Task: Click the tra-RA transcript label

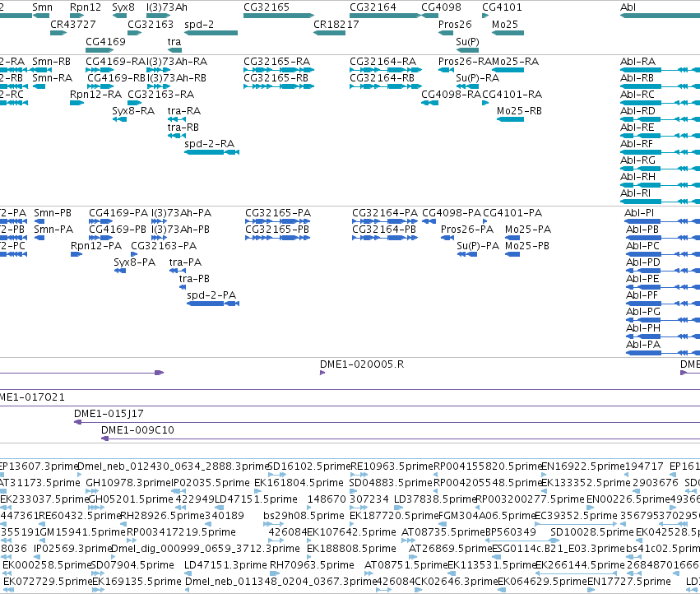Action: tap(184, 111)
